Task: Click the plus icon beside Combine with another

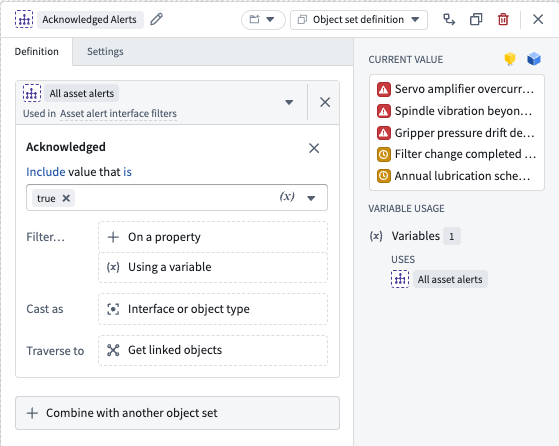Action: (x=32, y=413)
